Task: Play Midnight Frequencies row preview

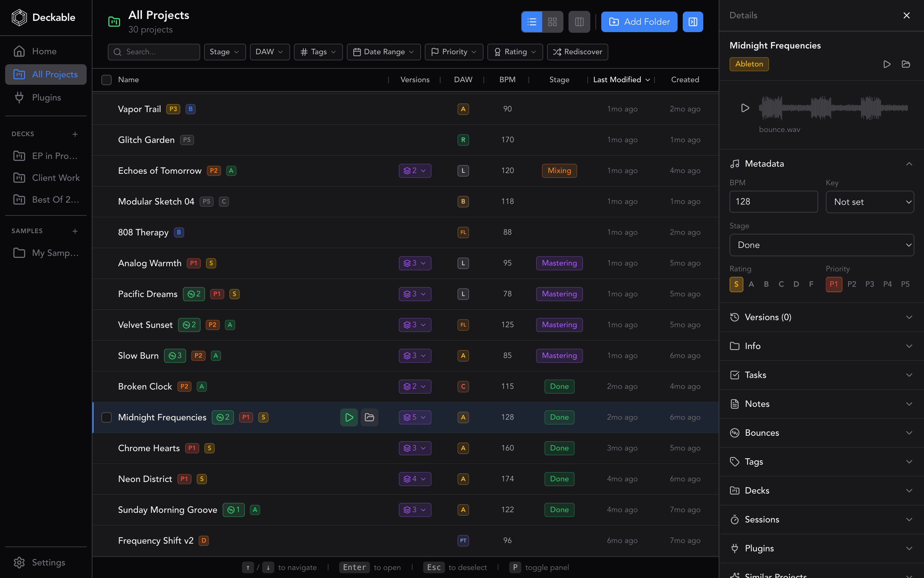Action: point(349,417)
